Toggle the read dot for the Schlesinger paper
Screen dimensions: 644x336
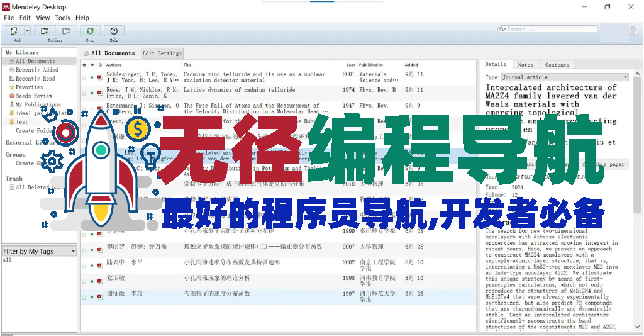pos(92,77)
